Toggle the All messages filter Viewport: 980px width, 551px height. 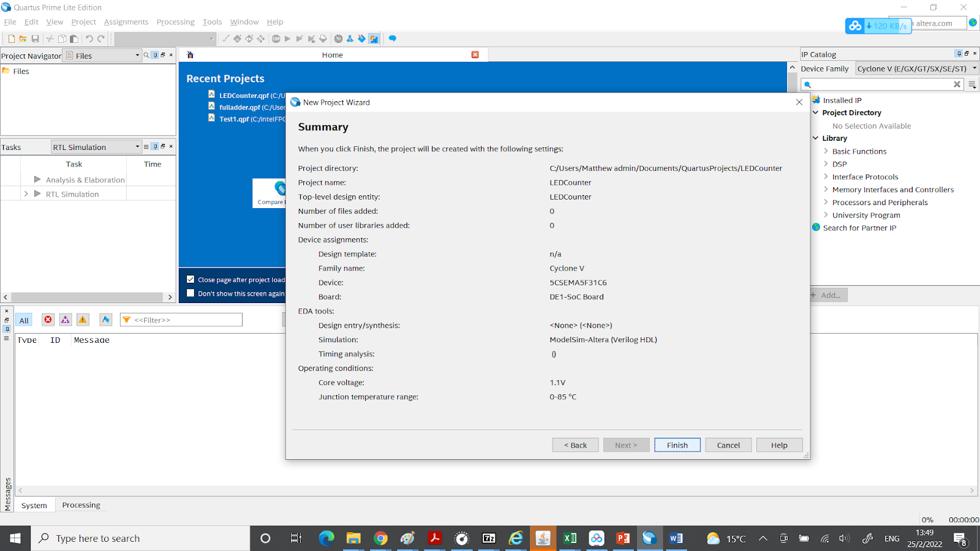pyautogui.click(x=24, y=320)
